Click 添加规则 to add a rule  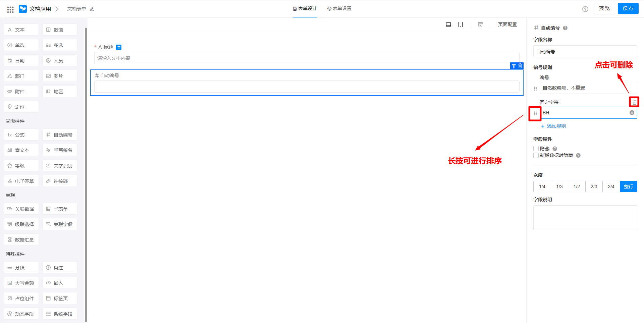click(x=553, y=126)
